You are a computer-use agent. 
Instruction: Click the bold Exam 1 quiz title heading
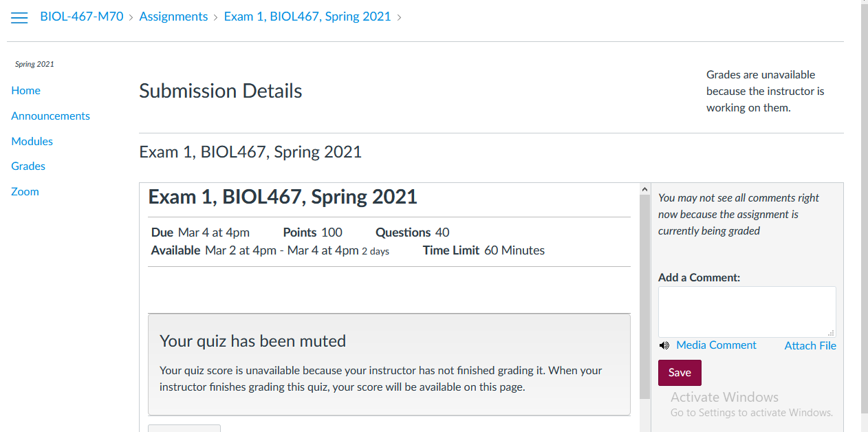click(x=283, y=197)
